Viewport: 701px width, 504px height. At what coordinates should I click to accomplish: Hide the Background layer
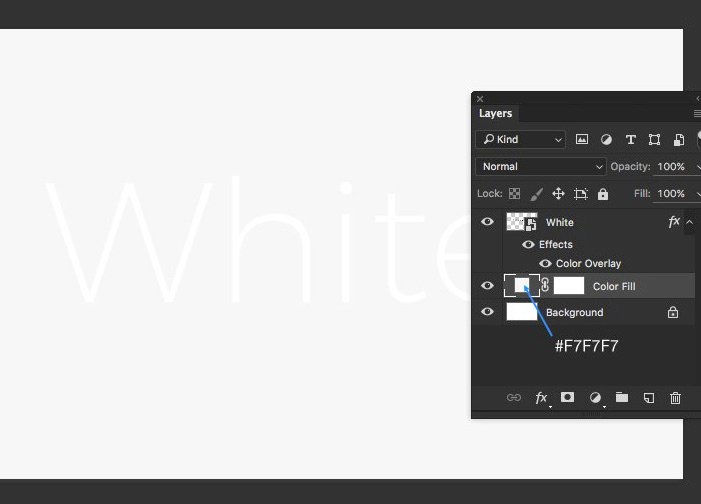tap(487, 312)
